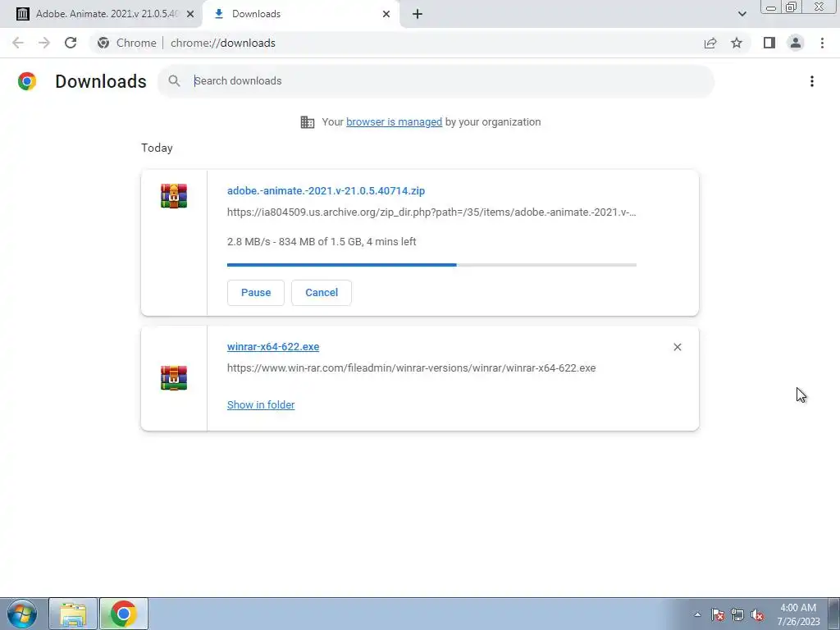
Task: Click the search magnifier icon
Action: pos(174,81)
